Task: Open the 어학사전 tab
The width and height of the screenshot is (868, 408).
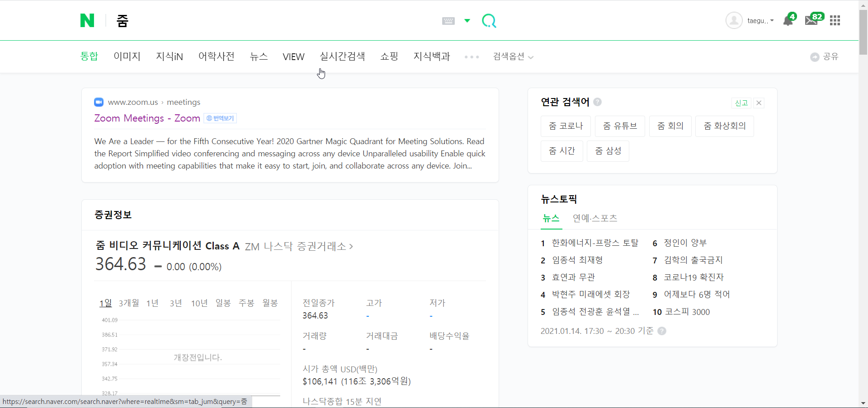Action: [217, 56]
